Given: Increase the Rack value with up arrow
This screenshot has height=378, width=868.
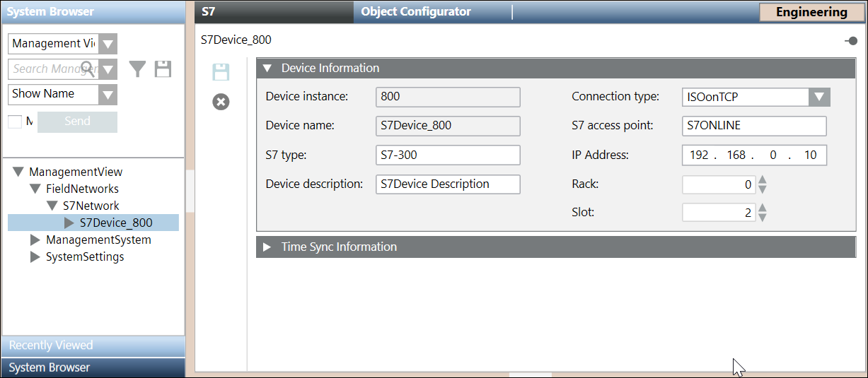Looking at the screenshot, I should point(763,180).
